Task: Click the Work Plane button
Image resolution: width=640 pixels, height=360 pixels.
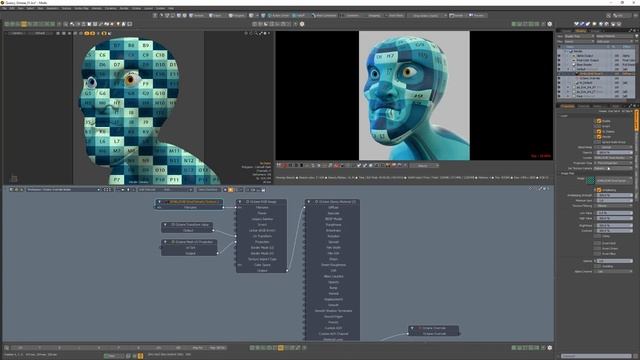Action: pos(395,16)
